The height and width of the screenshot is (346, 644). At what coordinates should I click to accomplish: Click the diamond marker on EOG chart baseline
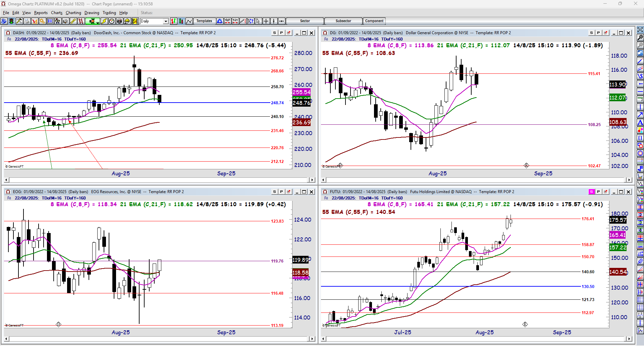[x=58, y=324]
